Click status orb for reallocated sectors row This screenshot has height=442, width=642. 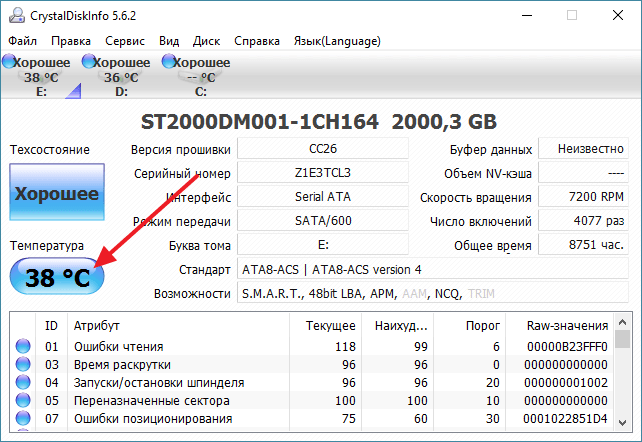22,401
